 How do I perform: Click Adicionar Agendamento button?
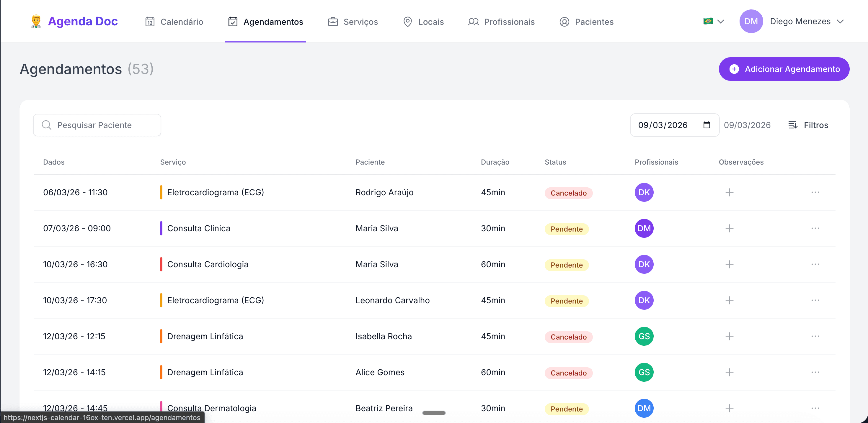(784, 69)
